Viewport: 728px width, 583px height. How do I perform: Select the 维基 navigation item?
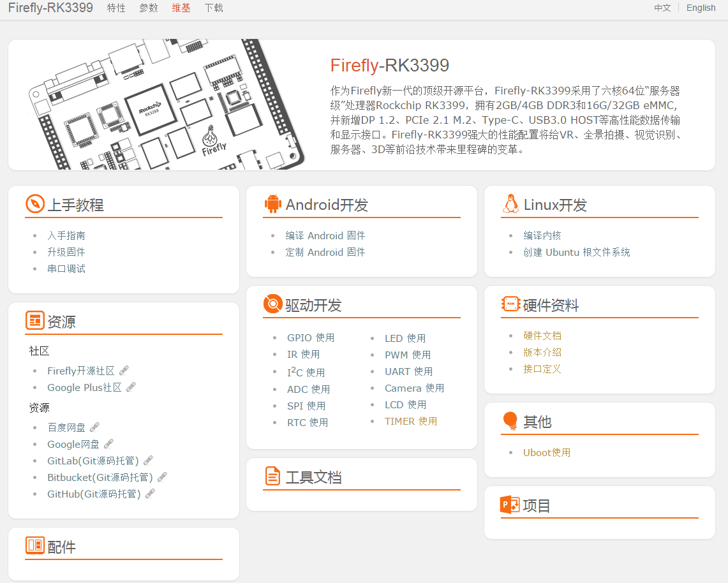(x=181, y=8)
